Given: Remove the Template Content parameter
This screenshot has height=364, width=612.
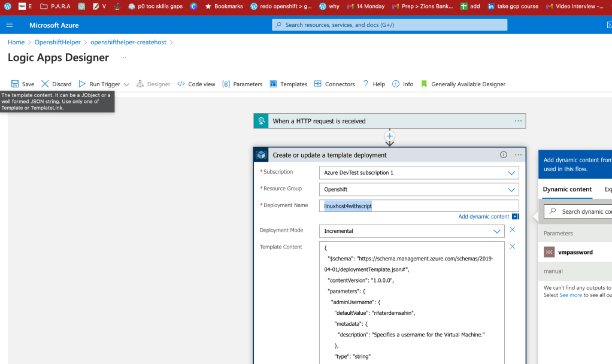Looking at the screenshot, I should tap(513, 247).
